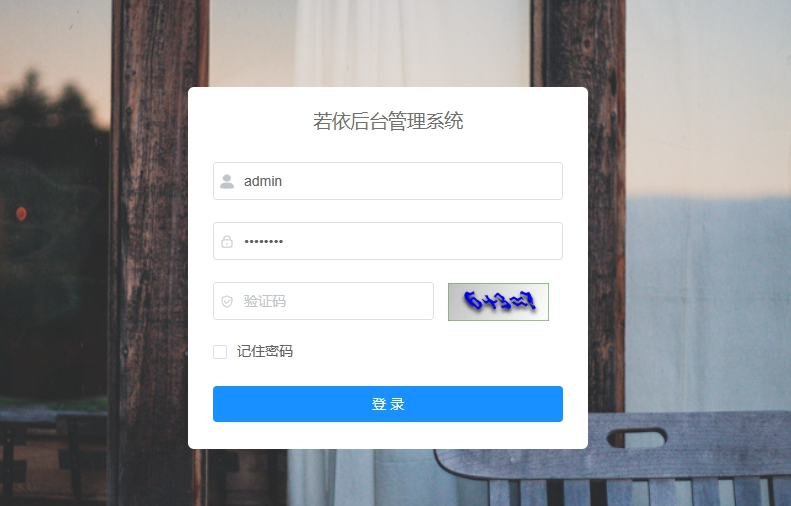This screenshot has height=506, width=791.
Task: Tick the 记住密码 checkbox
Action: [220, 352]
